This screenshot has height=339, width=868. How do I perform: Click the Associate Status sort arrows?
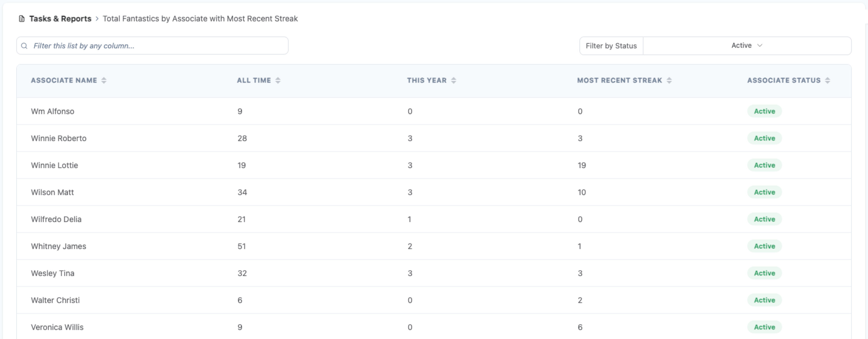coord(828,80)
